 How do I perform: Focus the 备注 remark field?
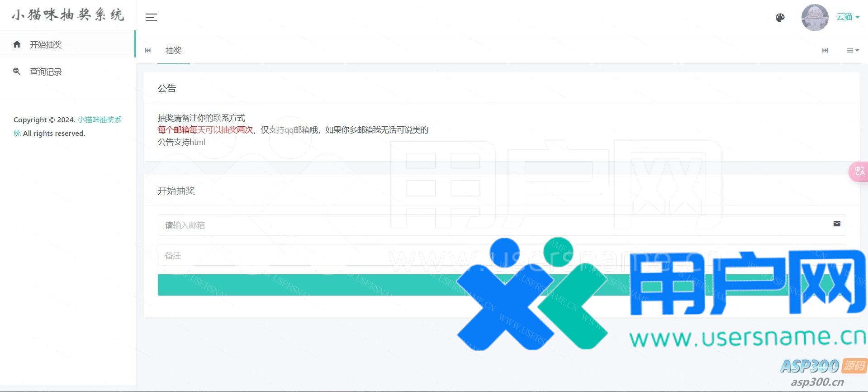[502, 255]
